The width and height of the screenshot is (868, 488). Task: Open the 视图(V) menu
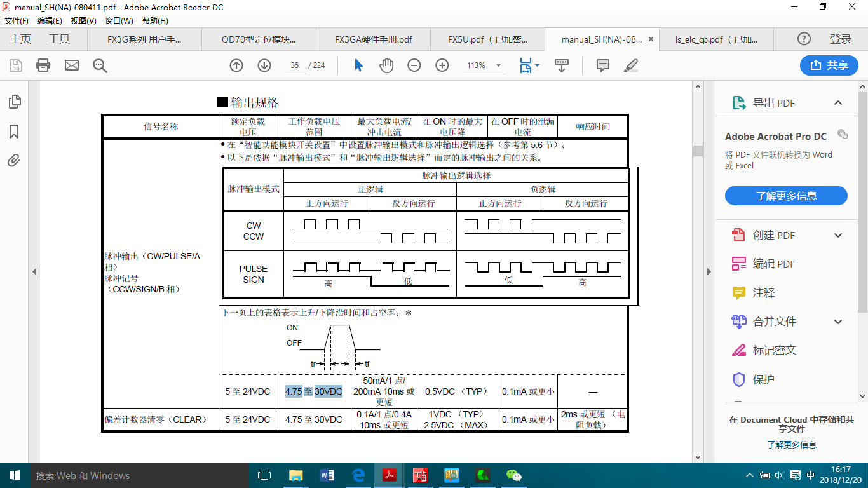[83, 20]
